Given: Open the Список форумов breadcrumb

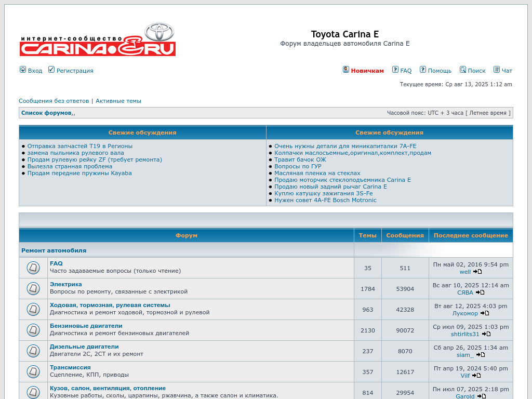Looking at the screenshot, I should (x=46, y=113).
